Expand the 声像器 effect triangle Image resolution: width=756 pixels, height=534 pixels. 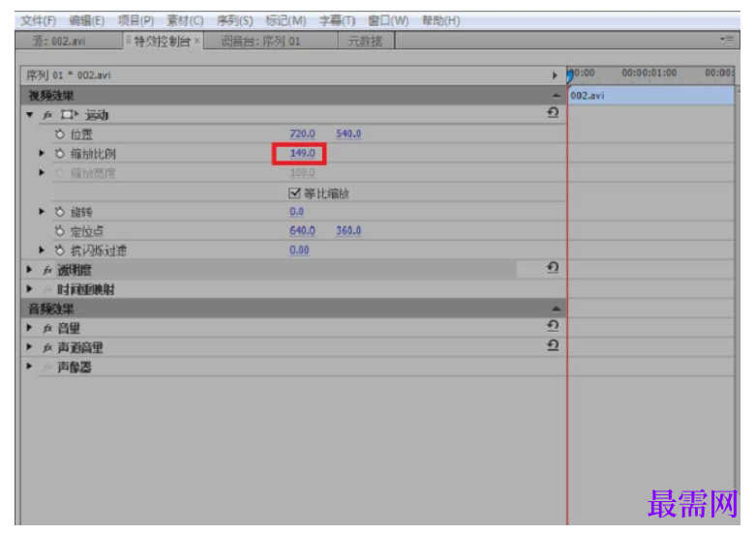tap(30, 367)
